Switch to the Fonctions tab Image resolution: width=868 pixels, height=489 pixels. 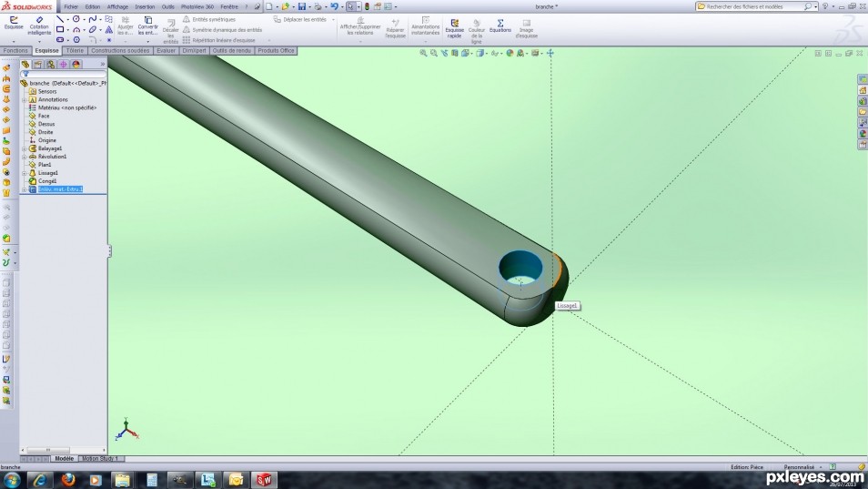pos(15,50)
